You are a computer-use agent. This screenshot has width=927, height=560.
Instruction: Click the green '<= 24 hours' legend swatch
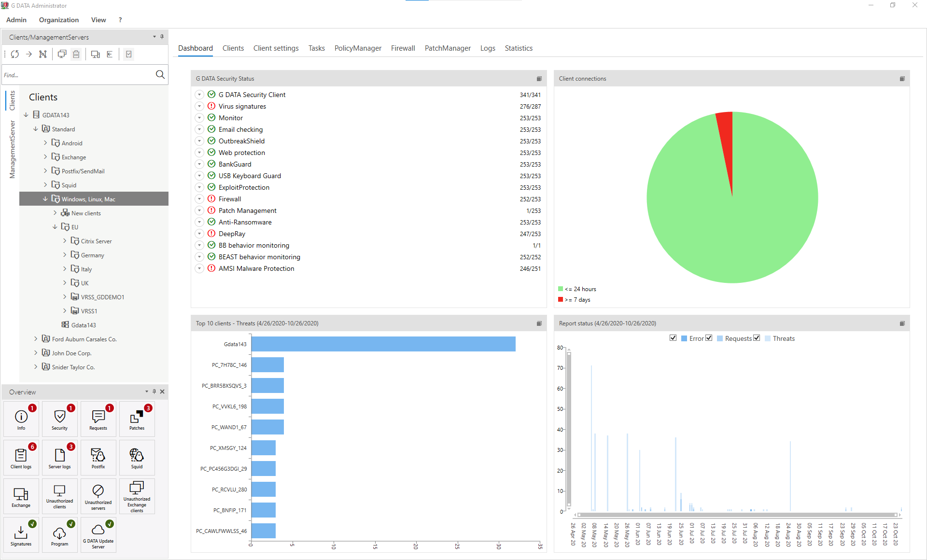(x=561, y=289)
